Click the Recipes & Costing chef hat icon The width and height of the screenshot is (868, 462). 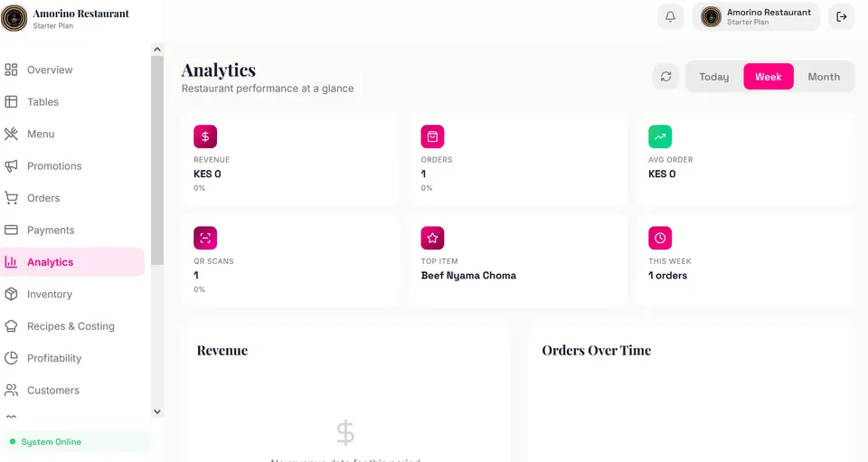[11, 326]
